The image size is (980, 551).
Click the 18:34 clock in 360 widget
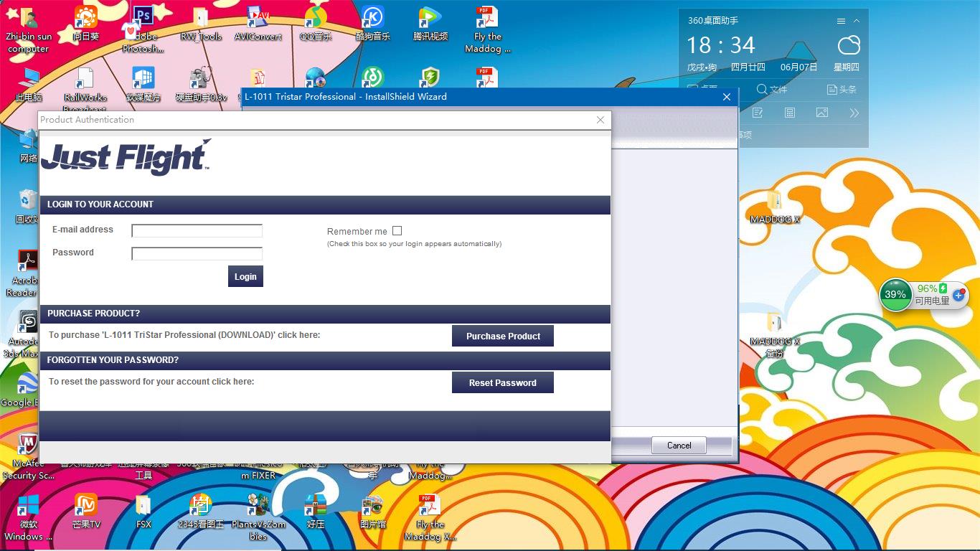point(721,46)
